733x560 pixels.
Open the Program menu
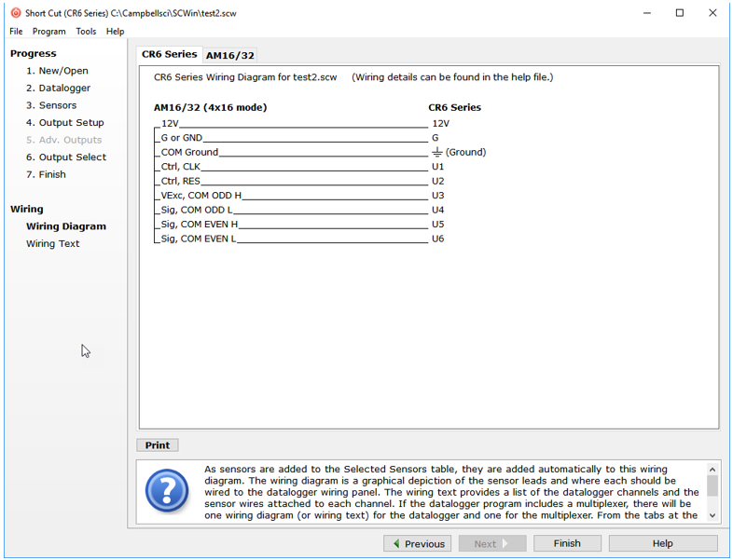pyautogui.click(x=49, y=32)
